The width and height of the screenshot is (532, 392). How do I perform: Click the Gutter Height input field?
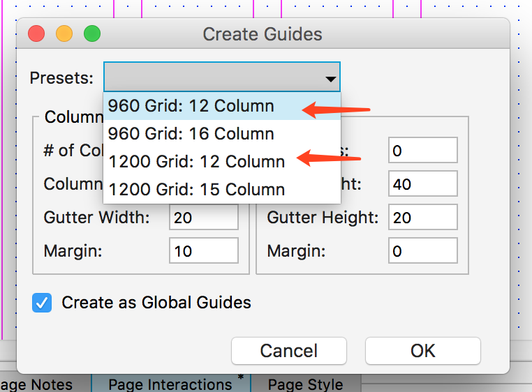[423, 218]
